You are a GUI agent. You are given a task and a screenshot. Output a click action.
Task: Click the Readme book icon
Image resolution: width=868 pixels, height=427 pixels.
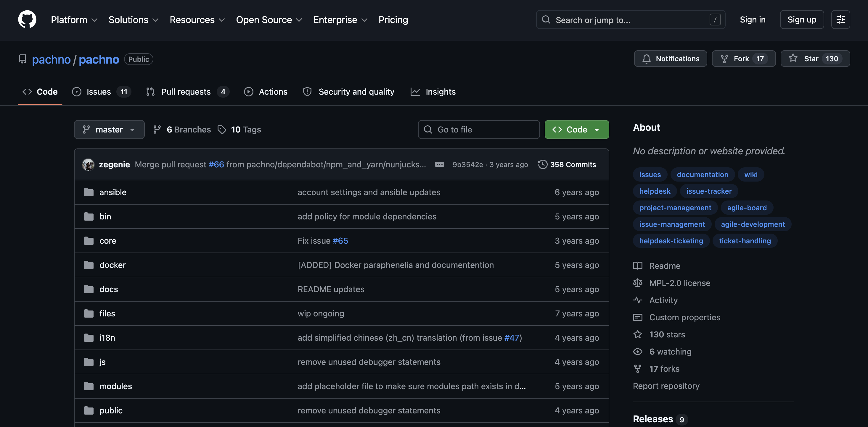tap(637, 266)
